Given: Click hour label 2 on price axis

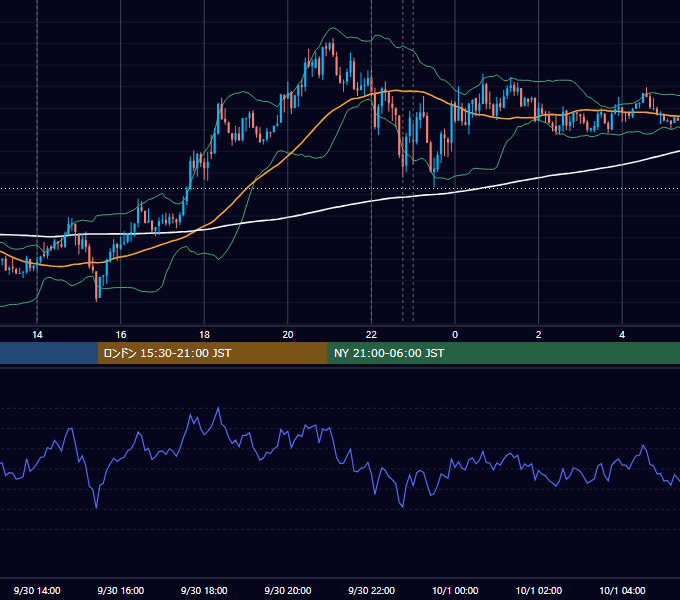Looking at the screenshot, I should tap(539, 335).
